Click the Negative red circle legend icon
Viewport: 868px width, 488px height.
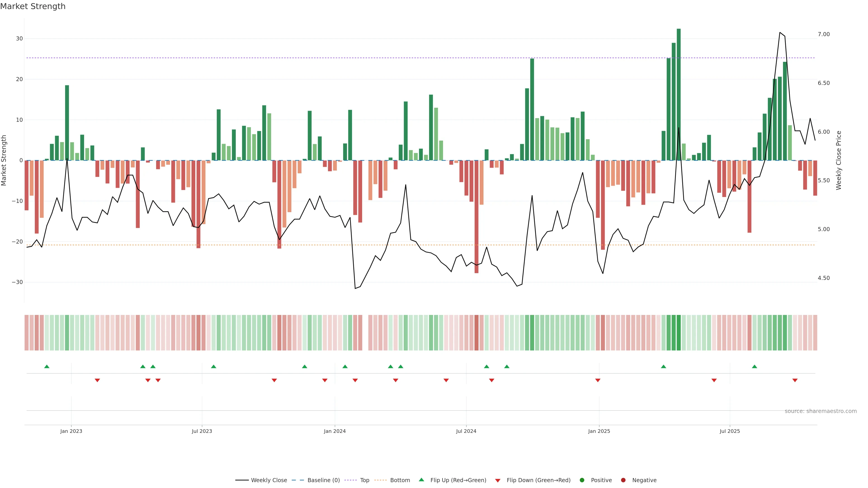pyautogui.click(x=623, y=480)
